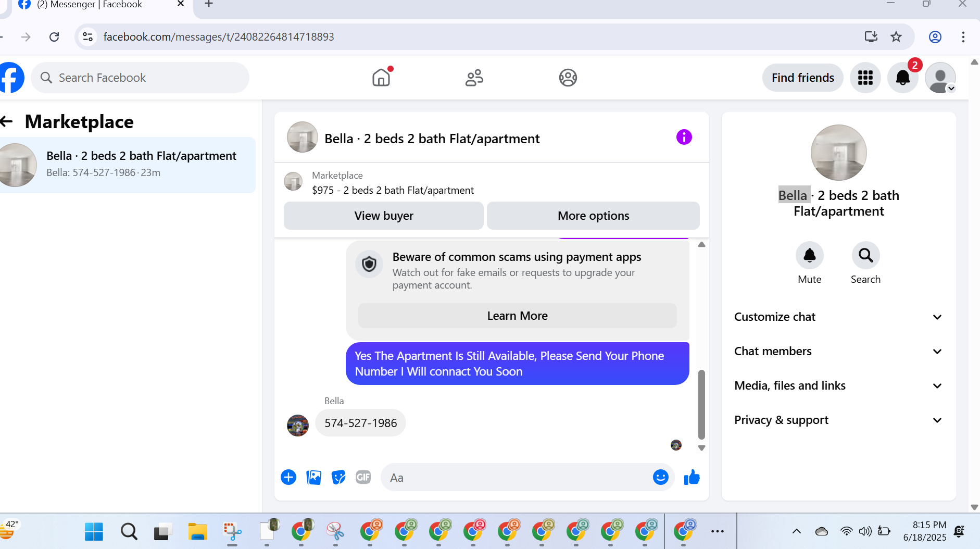Open the Groups icon in top navigation
The width and height of the screenshot is (980, 549).
pyautogui.click(x=568, y=78)
